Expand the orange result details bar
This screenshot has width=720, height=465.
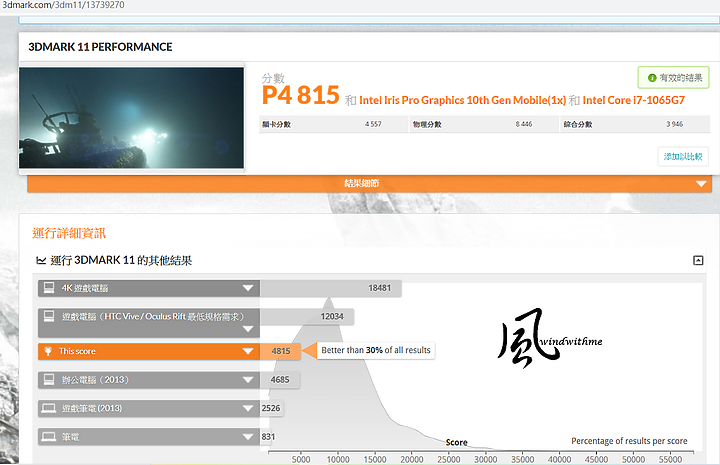point(369,184)
